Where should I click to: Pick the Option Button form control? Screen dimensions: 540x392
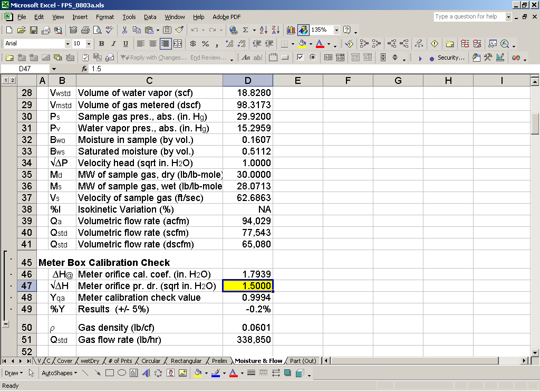point(313,58)
